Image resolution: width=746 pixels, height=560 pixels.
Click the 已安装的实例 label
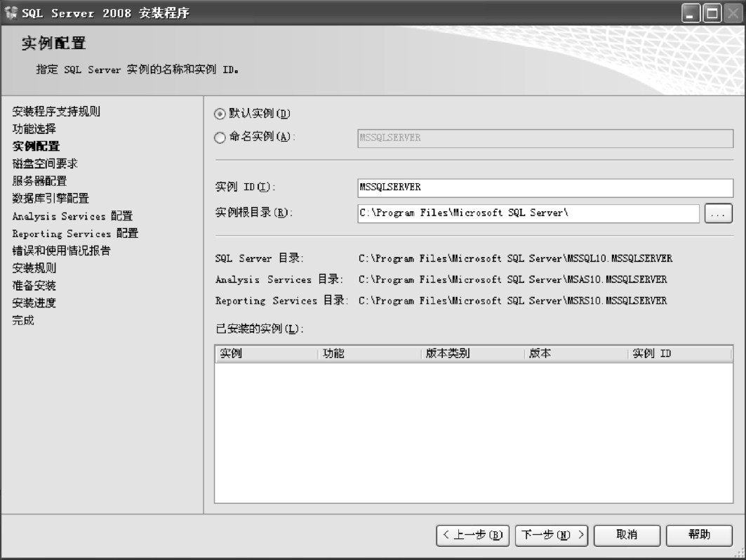click(260, 328)
